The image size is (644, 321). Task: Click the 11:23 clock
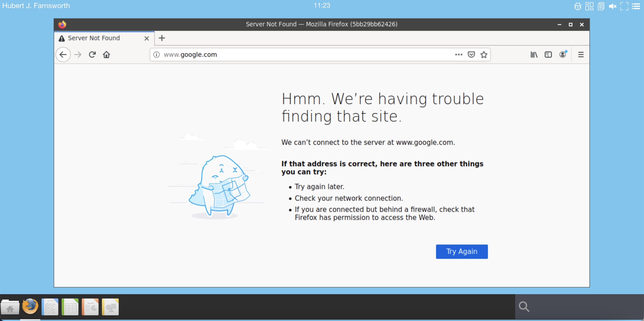[x=322, y=5]
